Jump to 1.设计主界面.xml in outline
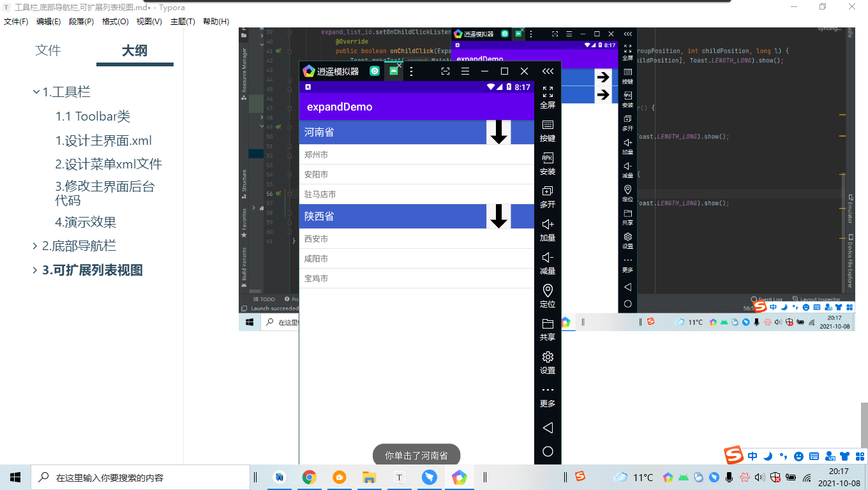868x490 pixels. tap(103, 140)
